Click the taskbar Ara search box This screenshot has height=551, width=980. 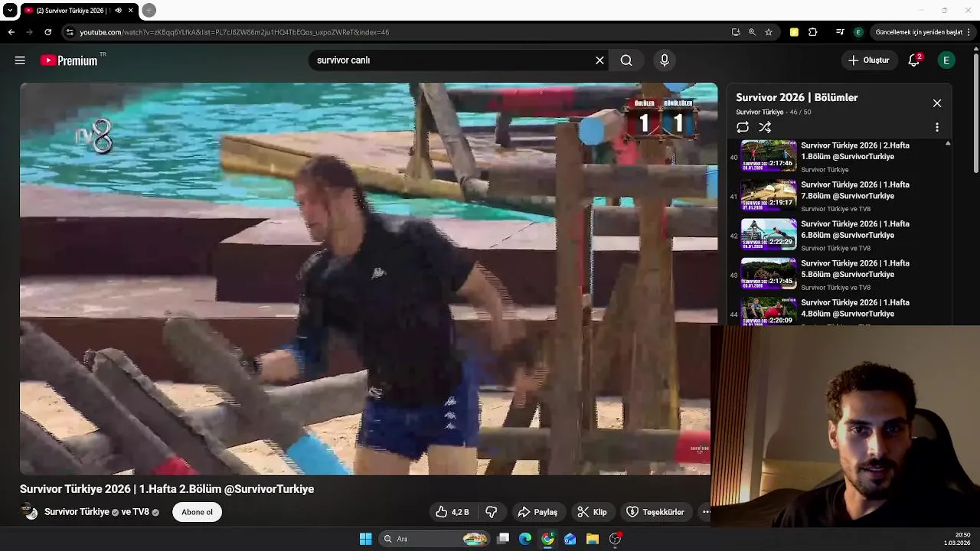pos(435,539)
